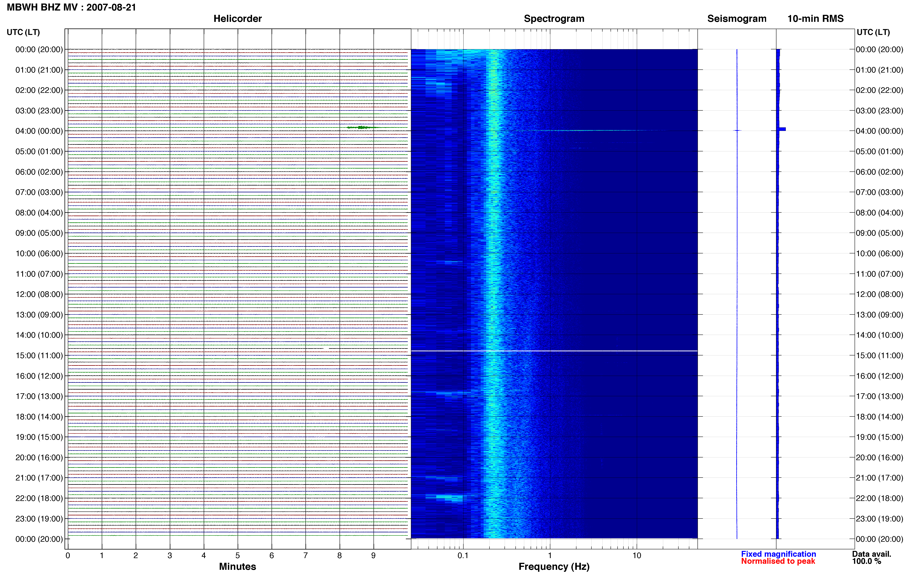Click the right 18:00 (14:00) time label
Viewport: 924px width, 578px height.
879,417
